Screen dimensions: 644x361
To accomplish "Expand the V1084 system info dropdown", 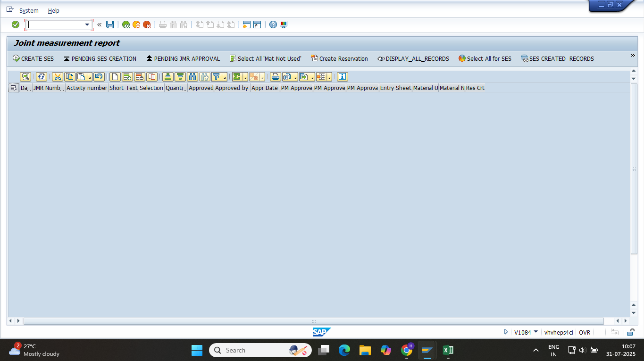I will click(x=536, y=332).
